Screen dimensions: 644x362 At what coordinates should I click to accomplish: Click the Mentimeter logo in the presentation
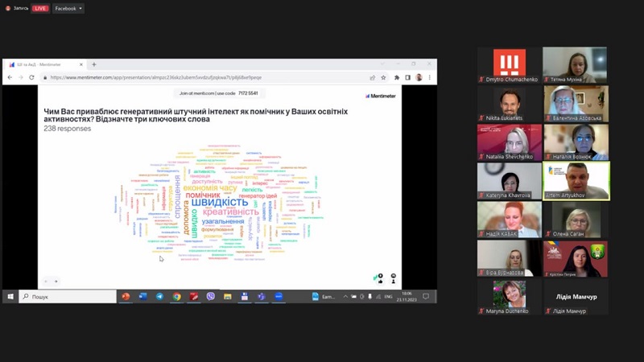click(x=379, y=96)
